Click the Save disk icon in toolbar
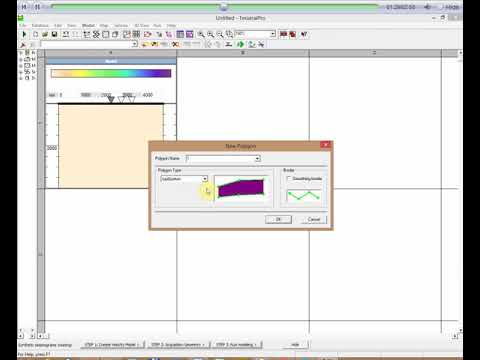 pos(54,34)
